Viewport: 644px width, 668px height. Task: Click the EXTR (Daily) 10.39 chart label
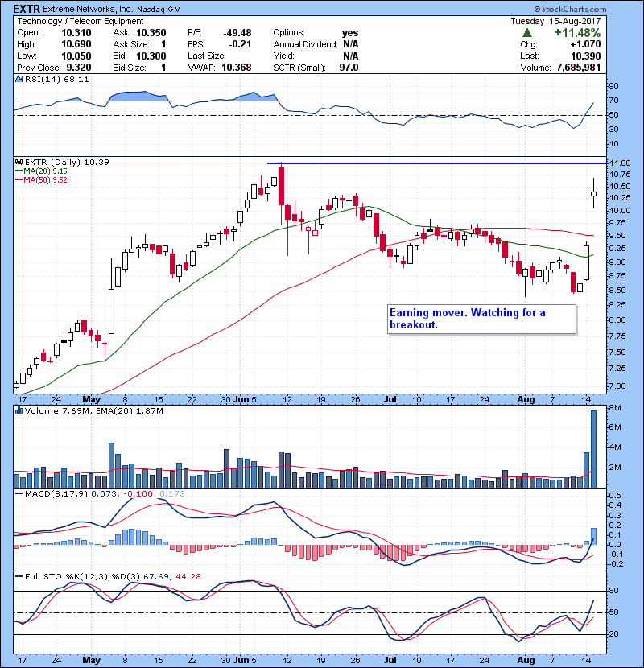[x=67, y=162]
